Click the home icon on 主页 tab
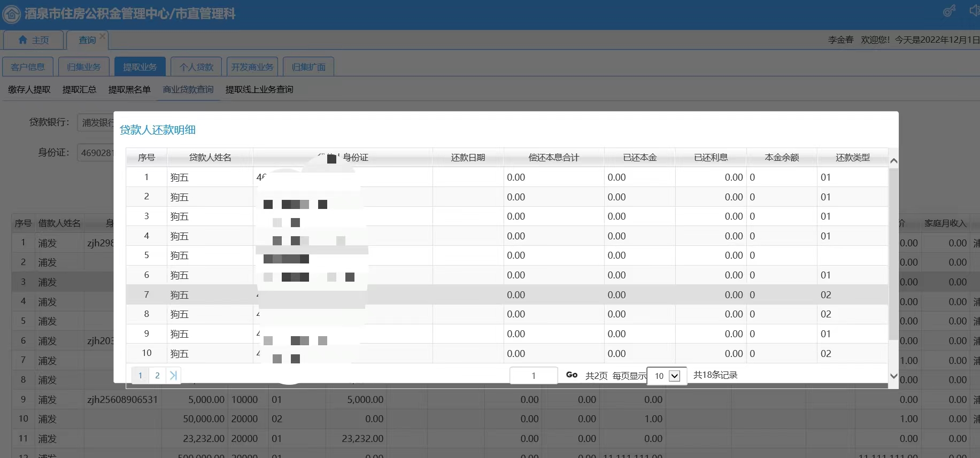Image resolution: width=980 pixels, height=458 pixels. pyautogui.click(x=22, y=40)
